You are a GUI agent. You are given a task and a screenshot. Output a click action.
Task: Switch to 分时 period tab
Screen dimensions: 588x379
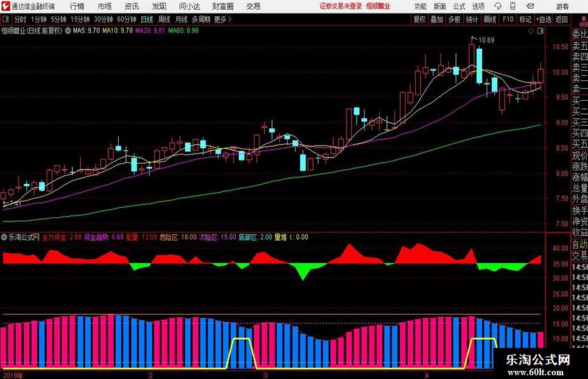(x=21, y=19)
